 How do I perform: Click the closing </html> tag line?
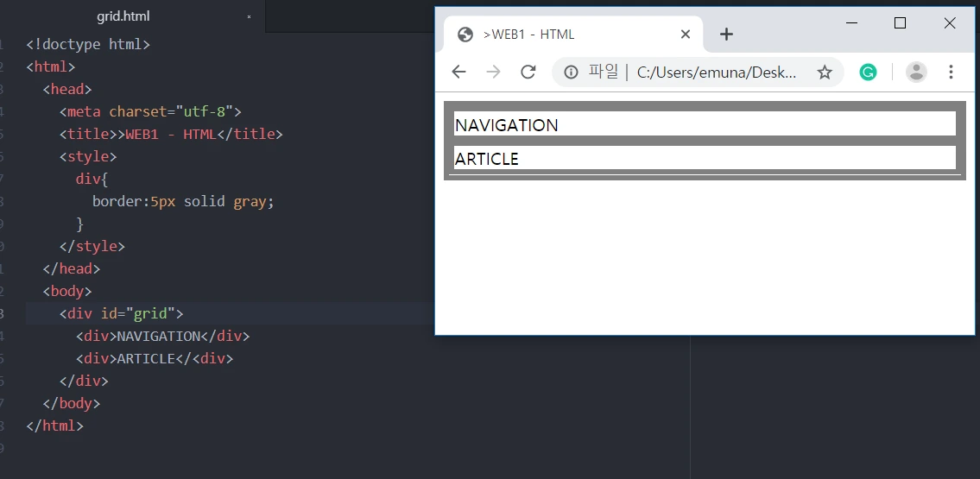tap(55, 425)
